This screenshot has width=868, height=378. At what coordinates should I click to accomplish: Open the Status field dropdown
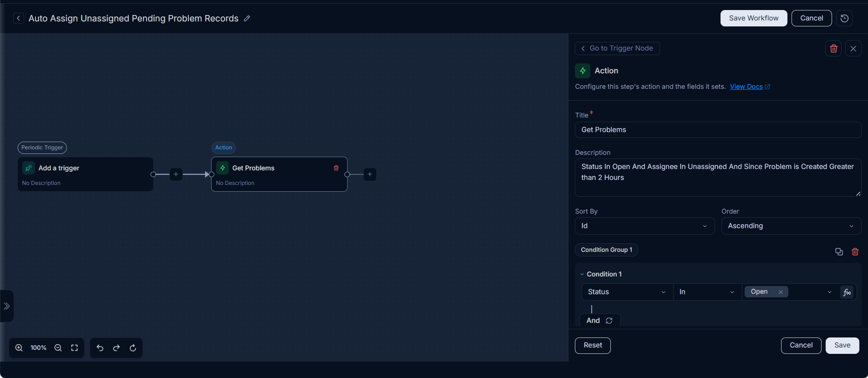point(627,292)
